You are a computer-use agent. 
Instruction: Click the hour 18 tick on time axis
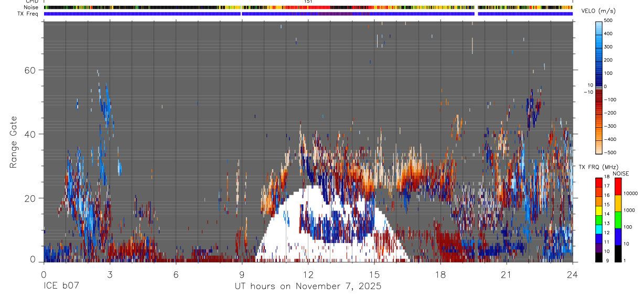[x=441, y=274]
